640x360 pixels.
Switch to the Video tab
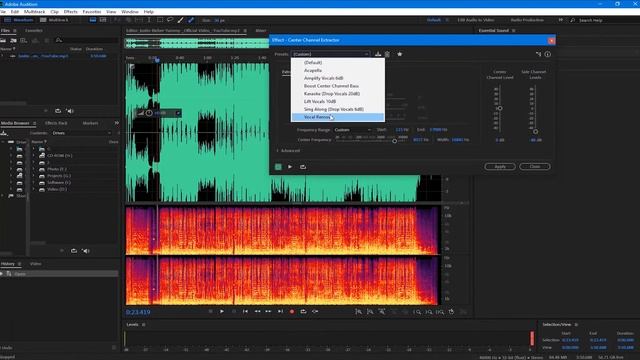pos(36,264)
